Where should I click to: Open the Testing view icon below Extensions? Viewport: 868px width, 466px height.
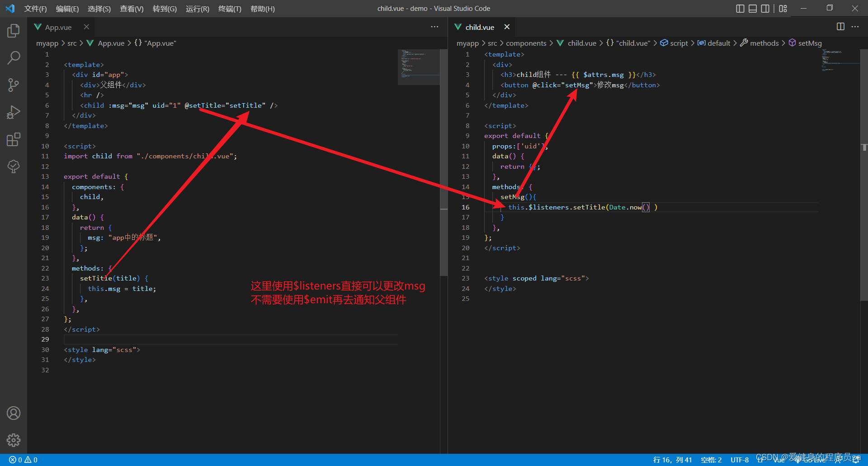click(14, 166)
